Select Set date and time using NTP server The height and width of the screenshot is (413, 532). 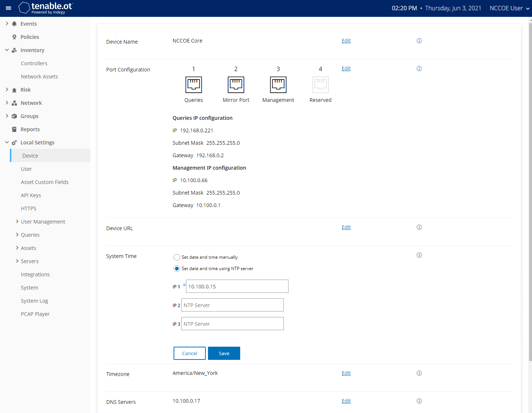coord(177,269)
